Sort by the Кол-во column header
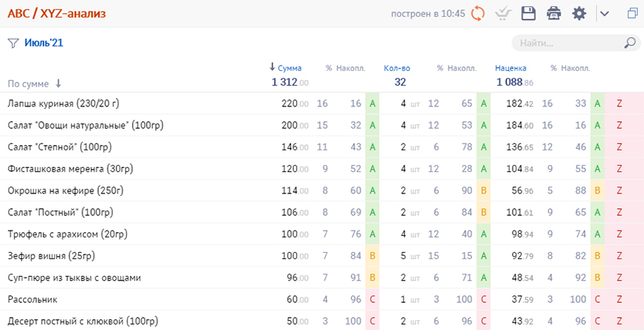 pyautogui.click(x=396, y=68)
